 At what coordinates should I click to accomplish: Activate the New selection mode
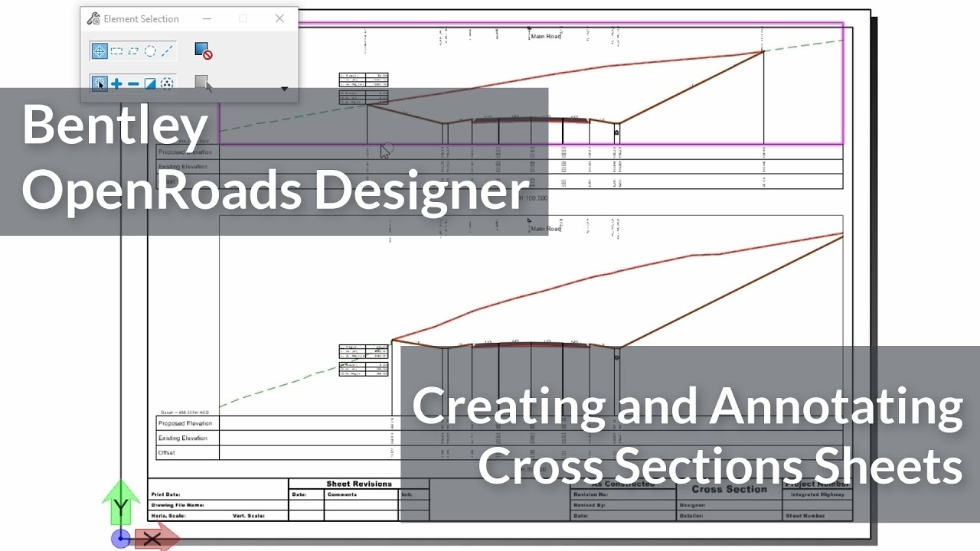pyautogui.click(x=100, y=83)
